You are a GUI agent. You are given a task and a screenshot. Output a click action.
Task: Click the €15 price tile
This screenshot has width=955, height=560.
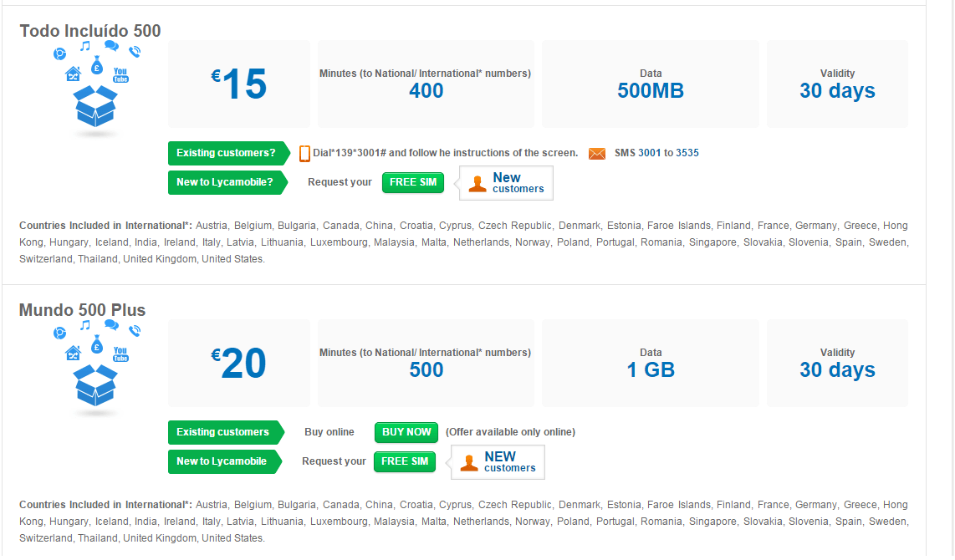(x=239, y=84)
